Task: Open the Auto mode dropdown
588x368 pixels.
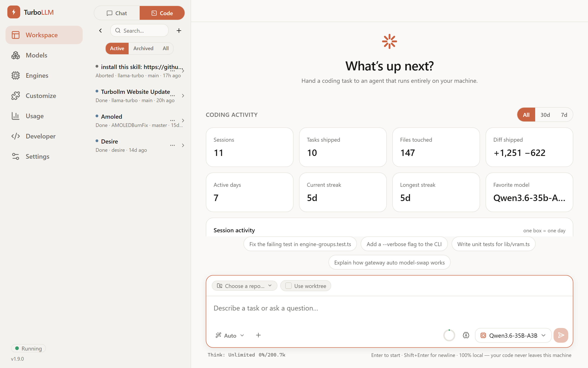Action: click(x=230, y=335)
